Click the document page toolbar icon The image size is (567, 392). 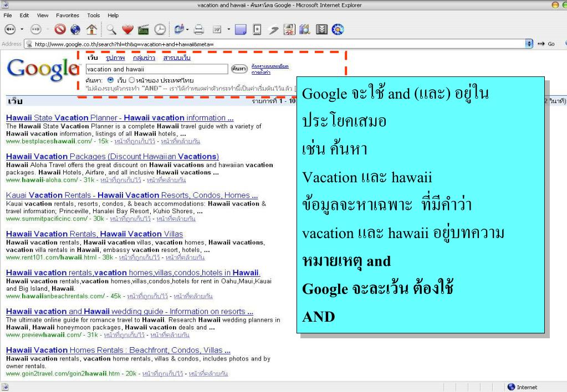(257, 29)
